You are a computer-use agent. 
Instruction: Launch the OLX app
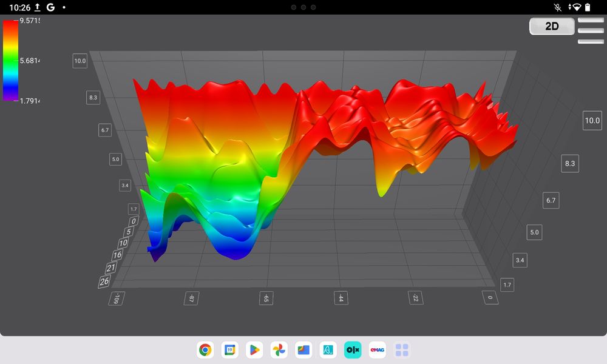(x=353, y=350)
